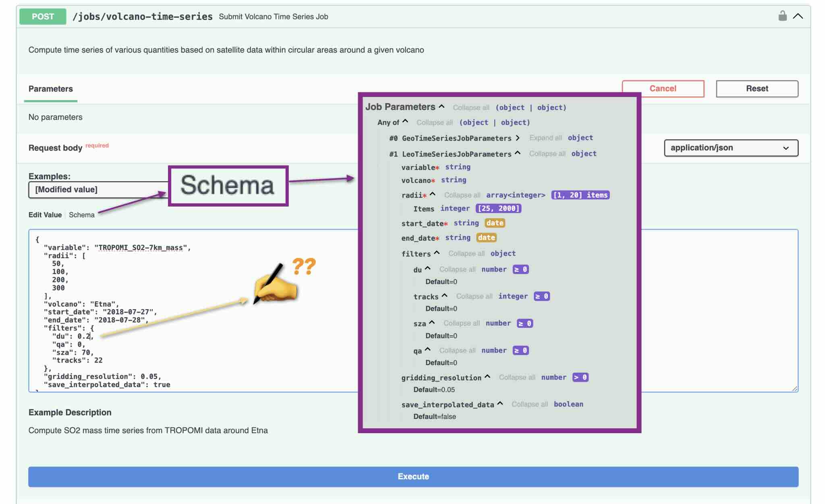
Task: Switch to the Edit Value tab
Action: (45, 215)
